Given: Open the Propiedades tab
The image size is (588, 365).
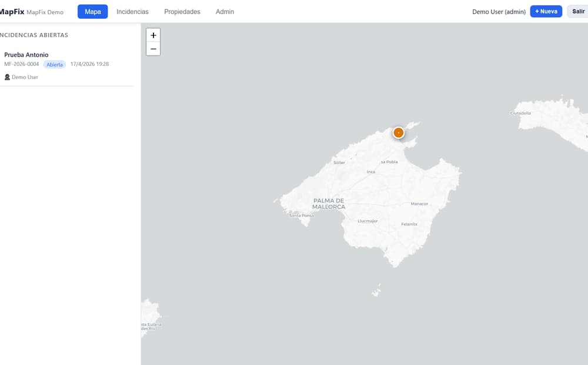Looking at the screenshot, I should point(182,12).
